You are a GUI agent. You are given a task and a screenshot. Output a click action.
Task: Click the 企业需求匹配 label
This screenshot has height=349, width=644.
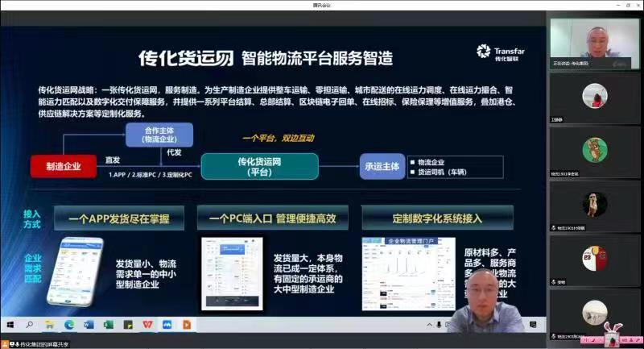(33, 268)
